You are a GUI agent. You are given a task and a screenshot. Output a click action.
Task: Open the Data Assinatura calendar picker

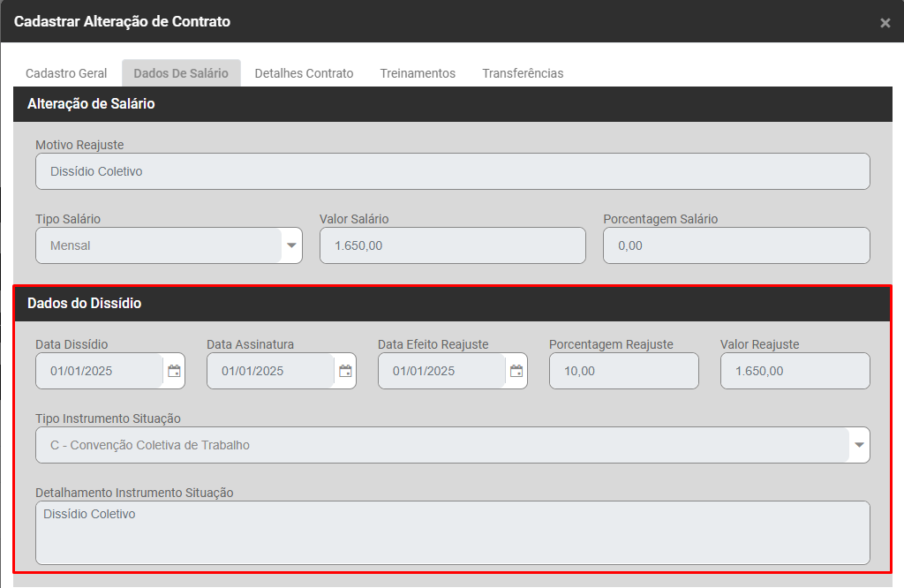(x=345, y=371)
